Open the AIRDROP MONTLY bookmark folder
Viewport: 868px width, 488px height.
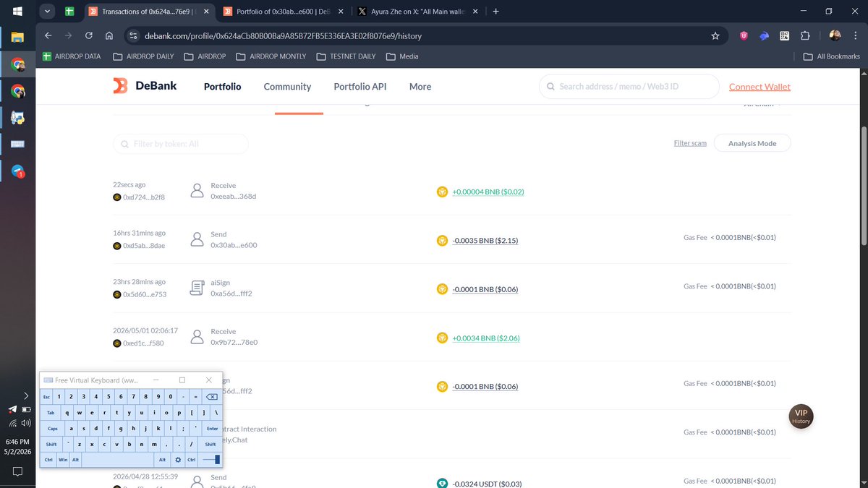pyautogui.click(x=271, y=56)
